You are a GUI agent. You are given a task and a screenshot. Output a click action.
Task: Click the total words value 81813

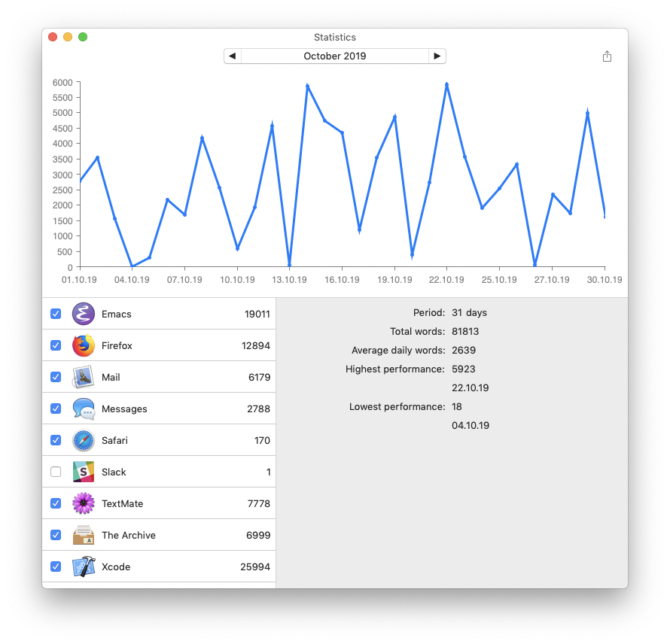coord(465,331)
